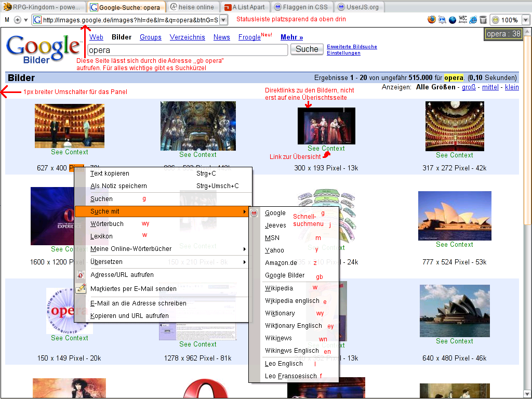Click the M button left of address bar
This screenshot has width=532, height=399.
7,20
